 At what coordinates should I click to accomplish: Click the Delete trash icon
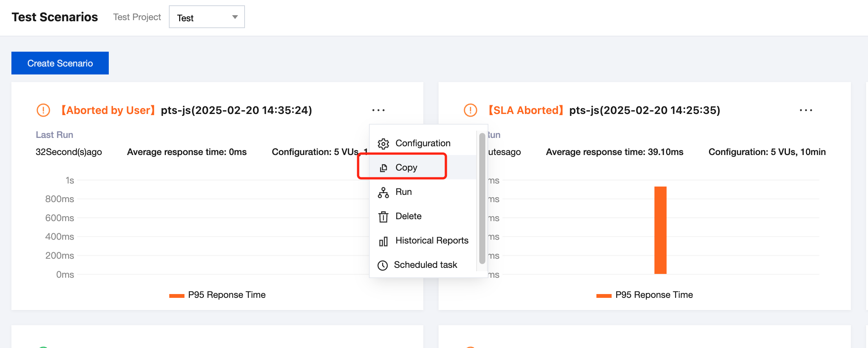pyautogui.click(x=383, y=217)
